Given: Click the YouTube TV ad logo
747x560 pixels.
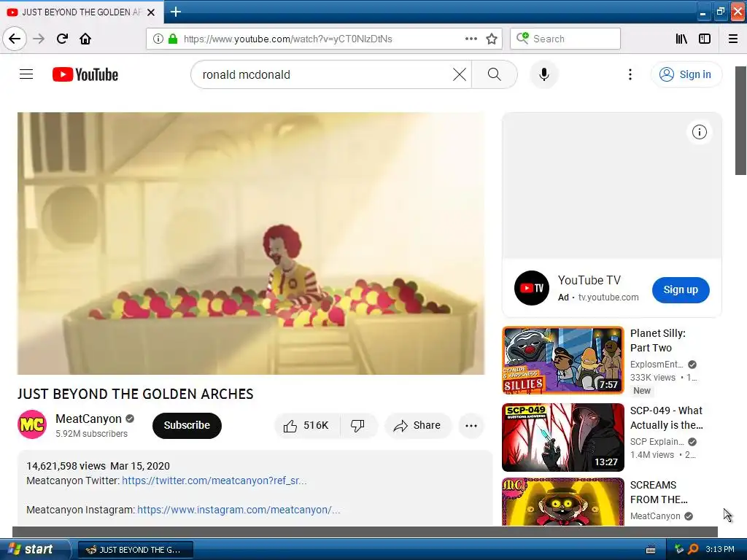Looking at the screenshot, I should point(532,287).
